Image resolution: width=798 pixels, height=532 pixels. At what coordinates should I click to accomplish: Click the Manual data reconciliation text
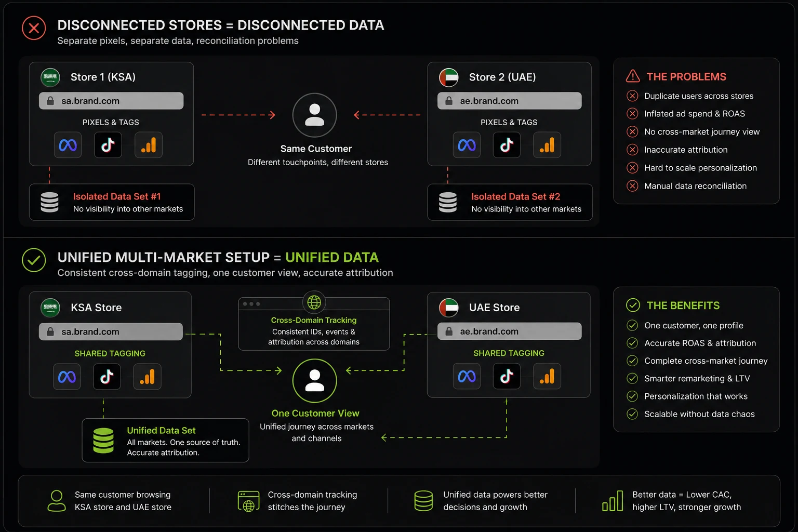[x=695, y=186]
